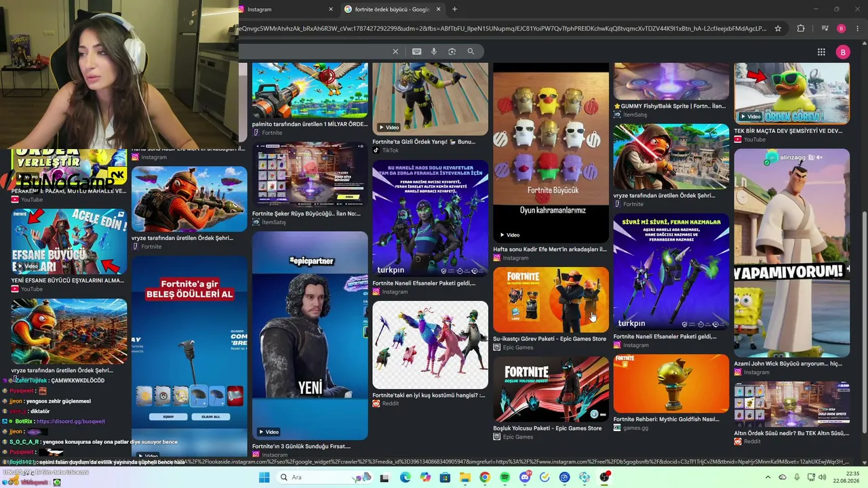Close the fortnite ördek büyücü Google tab

[438, 9]
